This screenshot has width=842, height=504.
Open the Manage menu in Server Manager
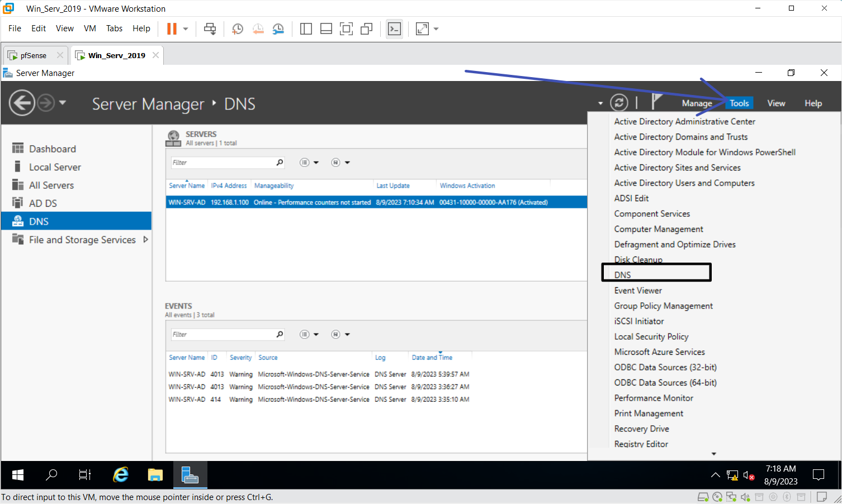click(697, 103)
